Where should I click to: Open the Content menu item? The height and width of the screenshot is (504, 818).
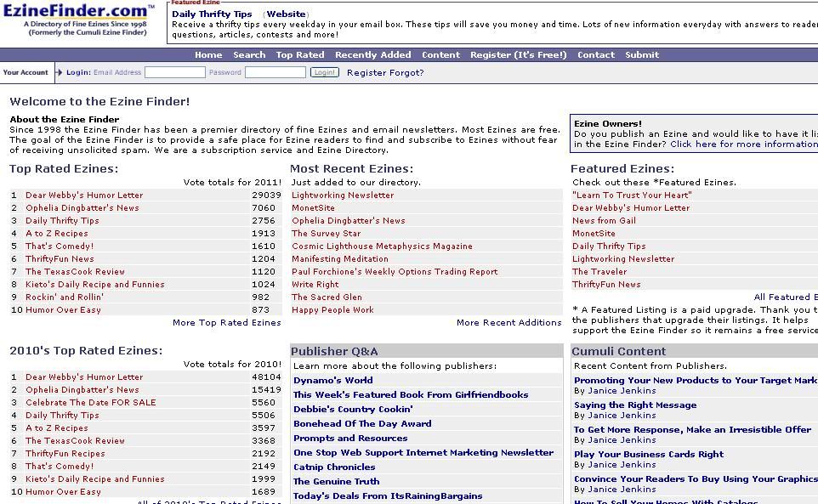pyautogui.click(x=440, y=54)
